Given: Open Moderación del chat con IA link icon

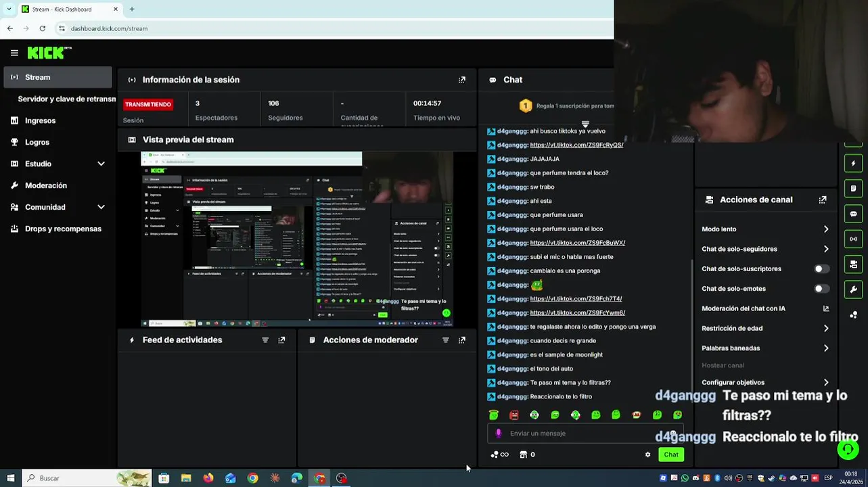Looking at the screenshot, I should coord(826,308).
